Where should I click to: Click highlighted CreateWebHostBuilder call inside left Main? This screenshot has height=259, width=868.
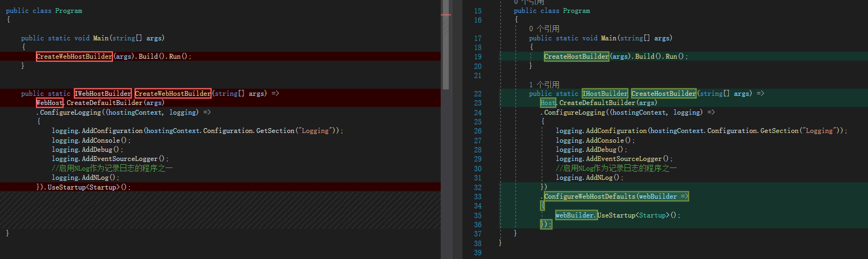[x=74, y=57]
